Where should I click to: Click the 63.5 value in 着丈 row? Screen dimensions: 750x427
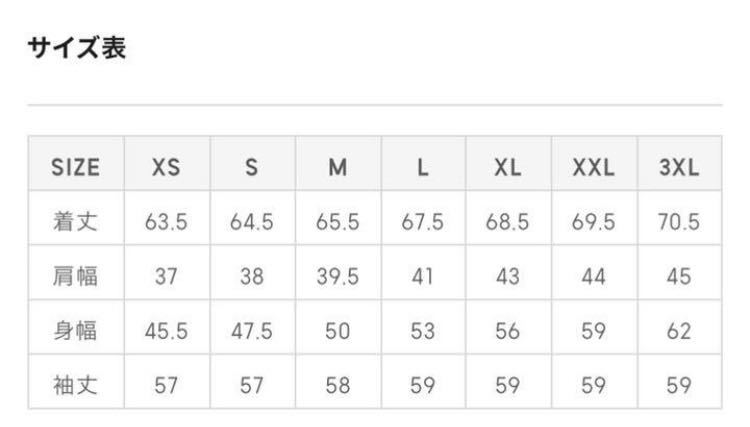point(166,222)
